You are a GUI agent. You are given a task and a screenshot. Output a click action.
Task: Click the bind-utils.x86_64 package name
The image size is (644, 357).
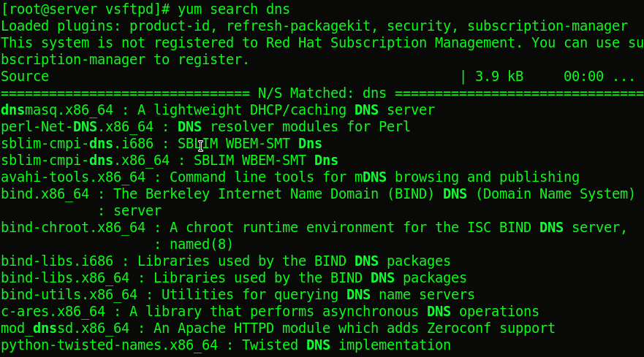tap(69, 295)
